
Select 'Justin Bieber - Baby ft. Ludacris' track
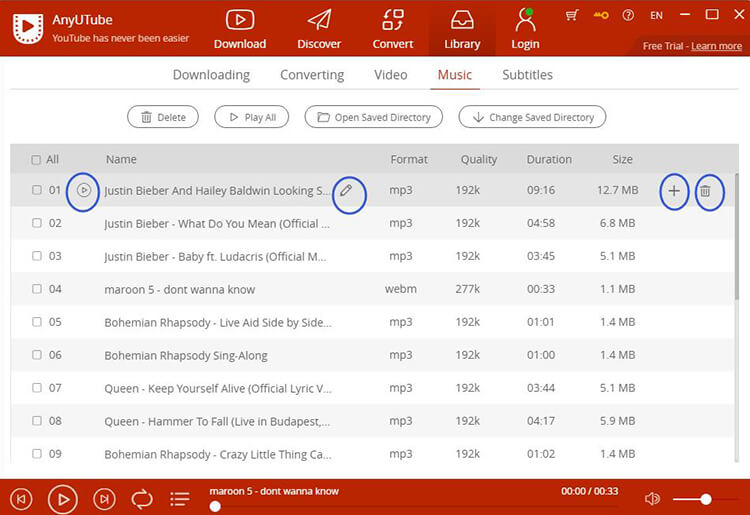[x=215, y=256]
